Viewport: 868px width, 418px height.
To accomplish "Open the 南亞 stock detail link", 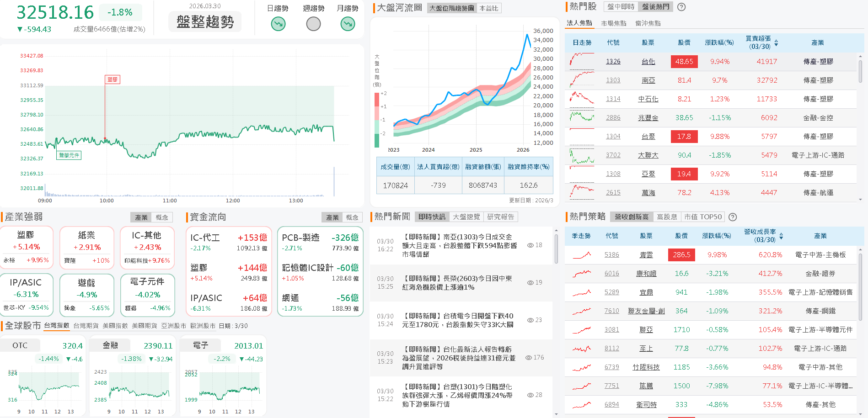I will 648,80.
